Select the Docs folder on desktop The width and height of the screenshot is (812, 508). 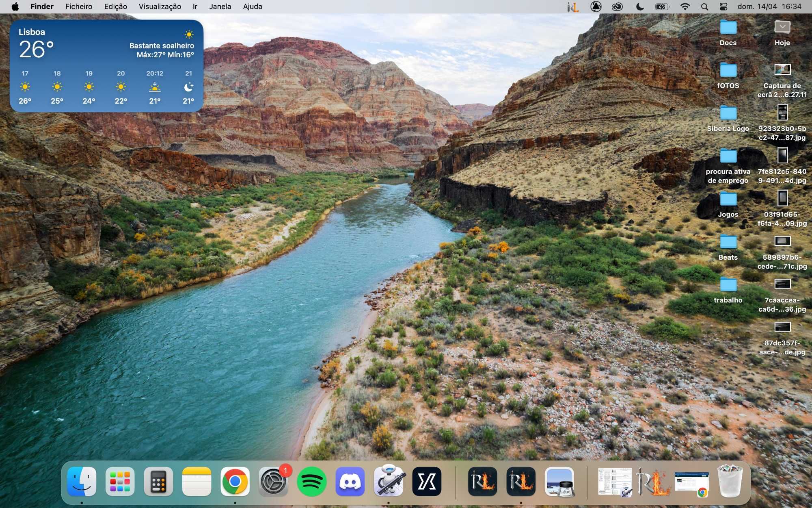pyautogui.click(x=728, y=33)
